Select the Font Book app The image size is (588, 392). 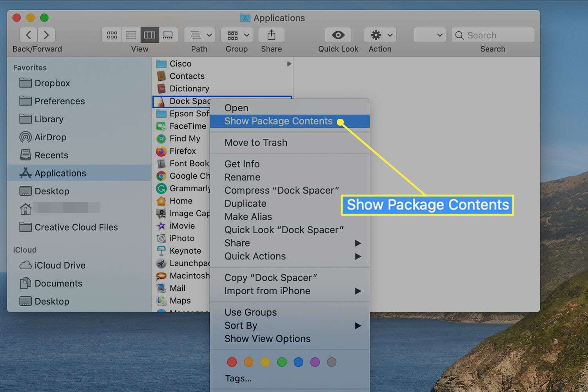coord(181,163)
